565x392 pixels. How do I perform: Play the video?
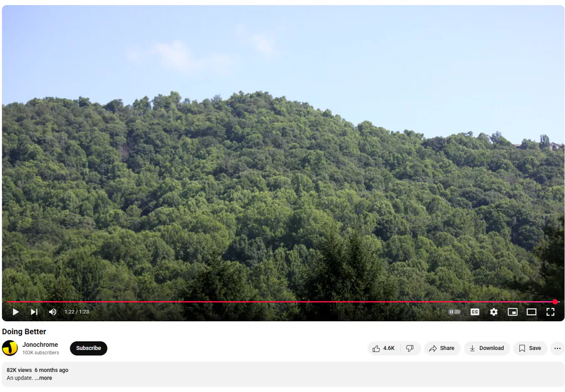(x=16, y=312)
